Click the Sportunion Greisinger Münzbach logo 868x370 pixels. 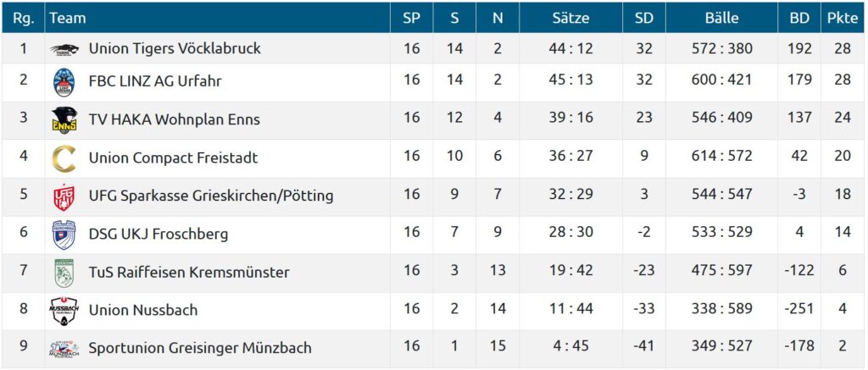coord(64,348)
